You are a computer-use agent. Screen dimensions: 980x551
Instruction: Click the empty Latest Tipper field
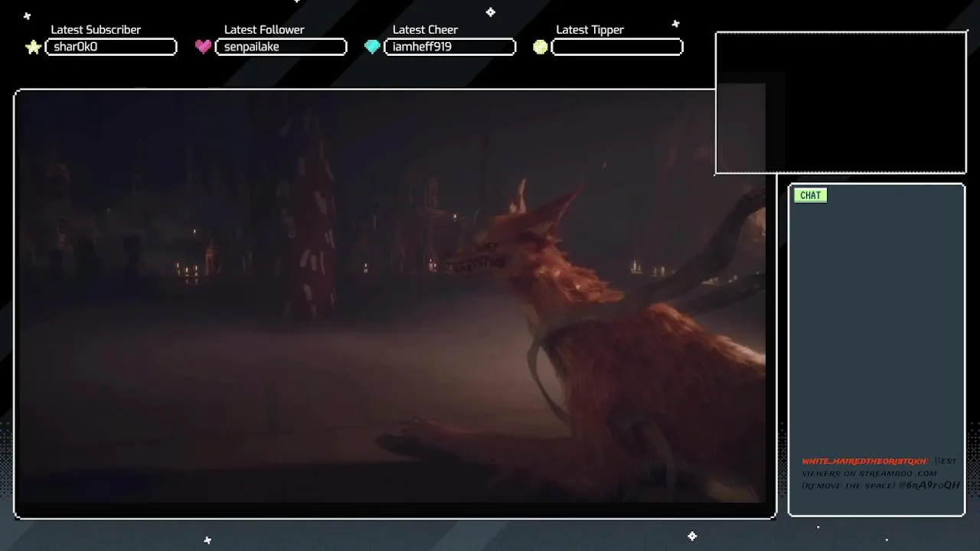point(617,47)
